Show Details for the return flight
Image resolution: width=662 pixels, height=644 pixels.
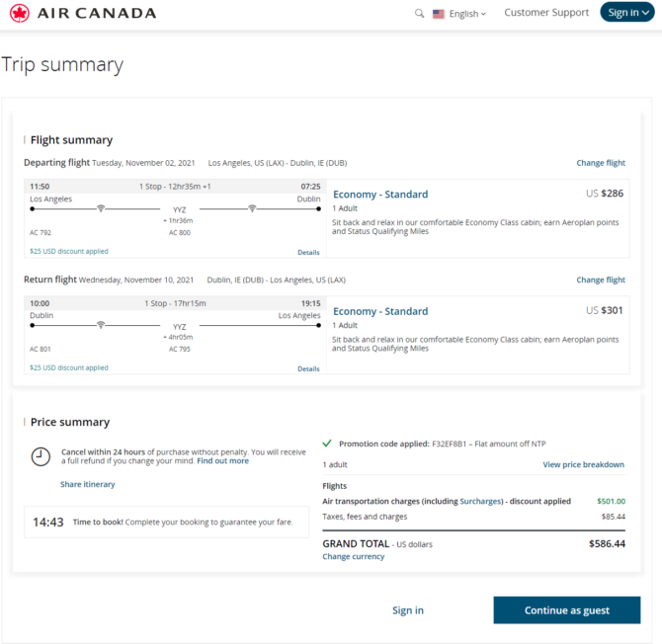[x=308, y=368]
